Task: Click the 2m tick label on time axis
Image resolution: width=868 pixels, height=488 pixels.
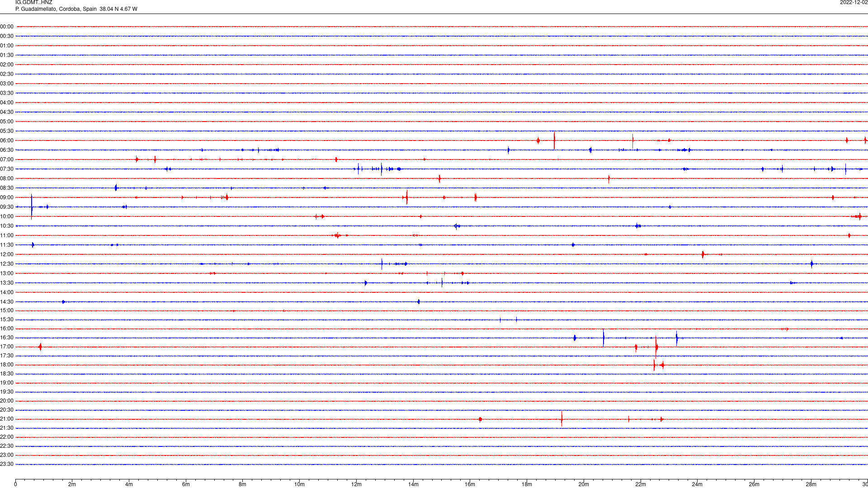Action: pos(72,484)
